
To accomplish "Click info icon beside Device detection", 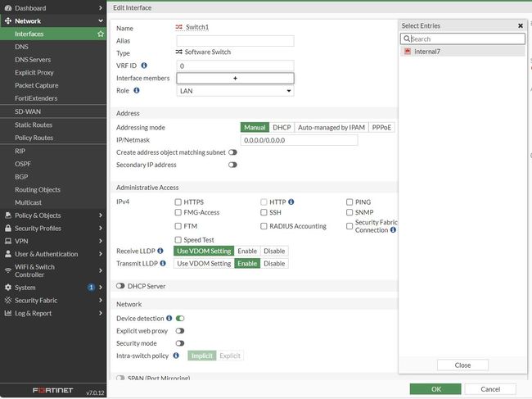I will click(x=169, y=318).
